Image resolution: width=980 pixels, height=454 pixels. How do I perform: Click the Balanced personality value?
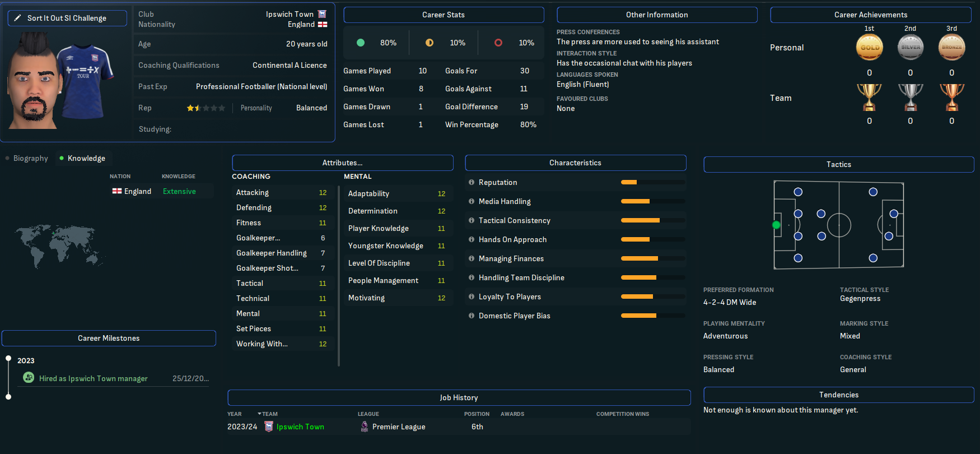311,108
